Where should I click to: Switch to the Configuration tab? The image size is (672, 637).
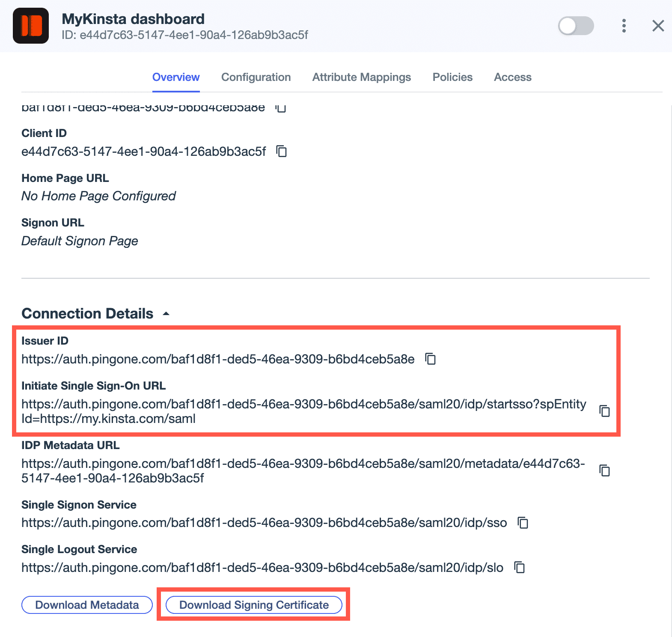tap(256, 77)
